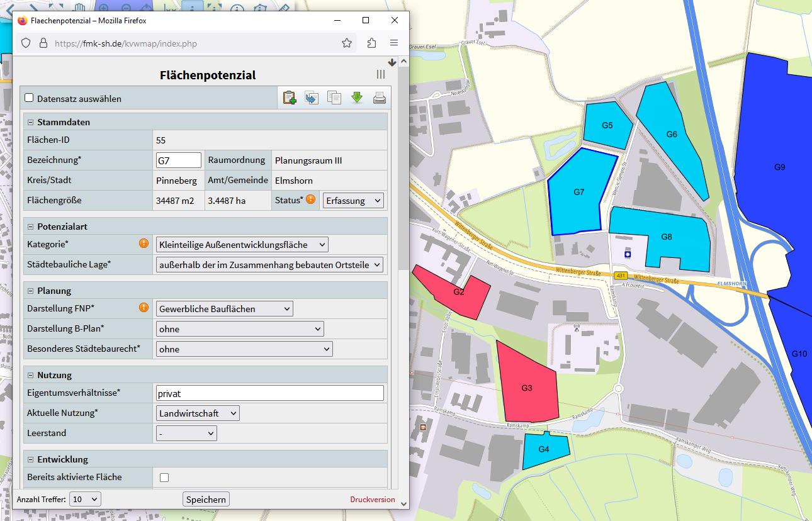812x521 pixels.
Task: Click orange warning icon next to Status
Action: pos(311,199)
